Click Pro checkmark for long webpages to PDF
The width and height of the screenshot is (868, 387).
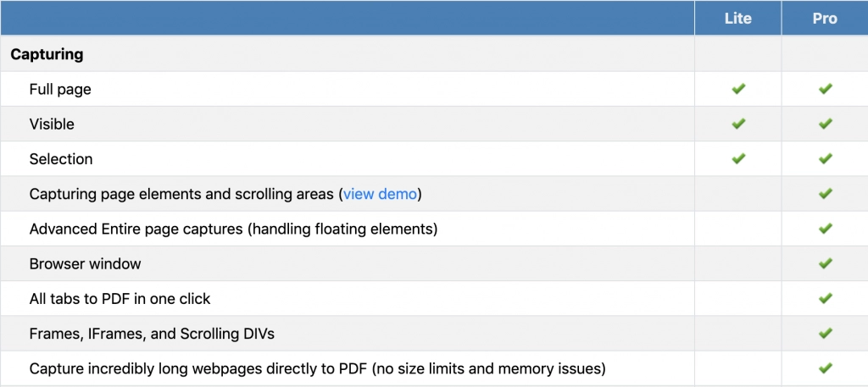pyautogui.click(x=825, y=368)
